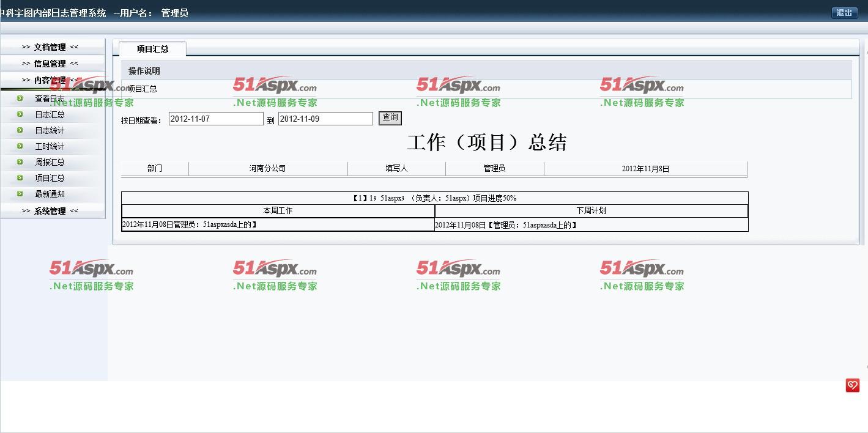Click green bullet icon beside 查看日志
This screenshot has height=433, width=868.
click(20, 98)
